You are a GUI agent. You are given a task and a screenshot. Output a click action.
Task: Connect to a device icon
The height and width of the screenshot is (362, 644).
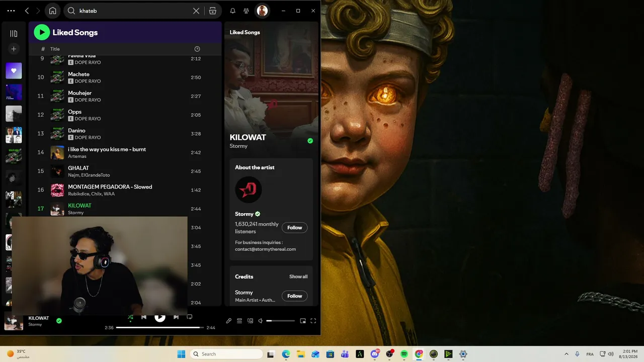click(250, 321)
